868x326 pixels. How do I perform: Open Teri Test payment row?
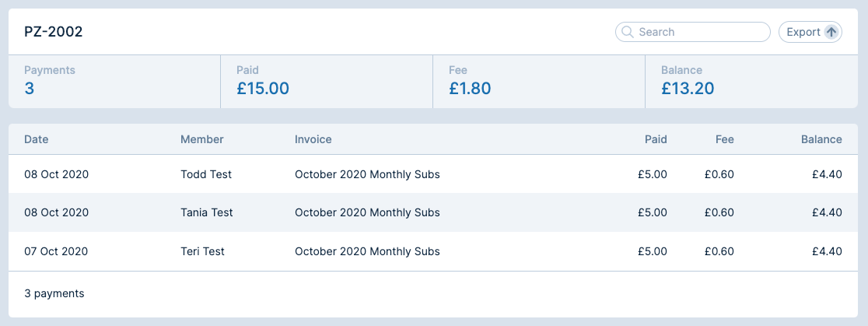pyautogui.click(x=202, y=251)
